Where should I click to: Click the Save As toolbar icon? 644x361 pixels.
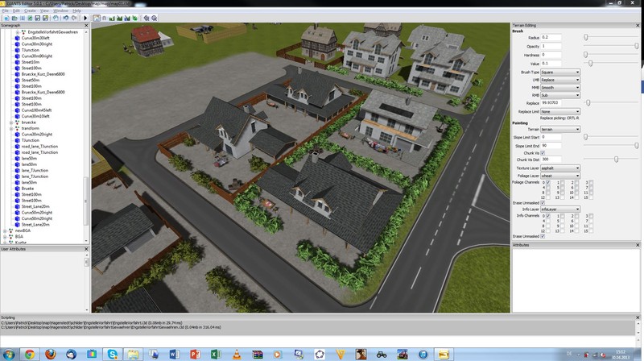click(x=45, y=18)
